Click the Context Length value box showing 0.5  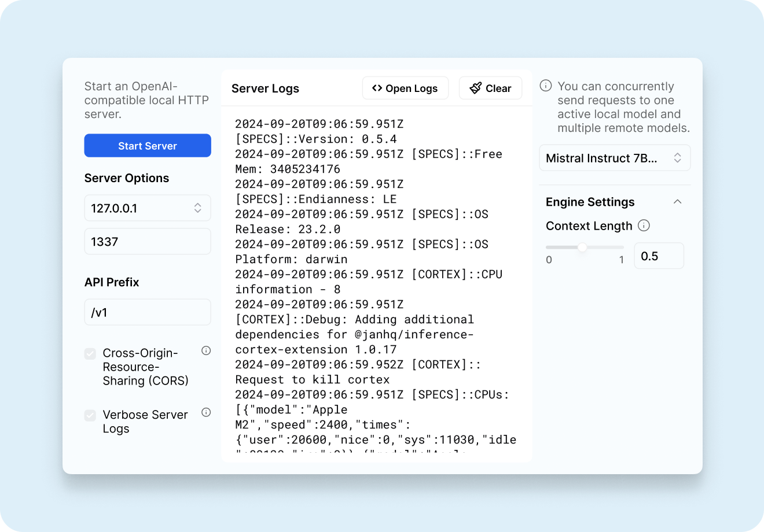[659, 256]
